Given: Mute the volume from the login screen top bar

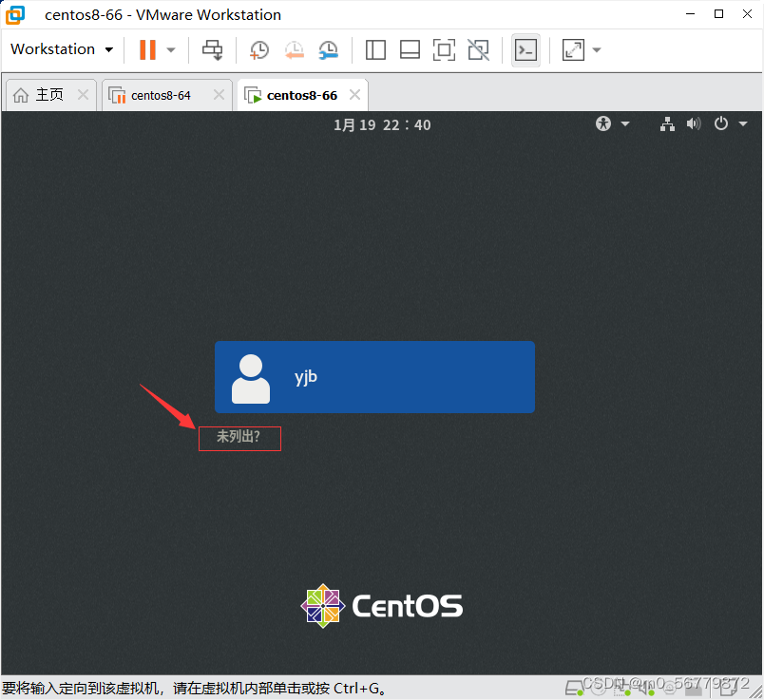Looking at the screenshot, I should (x=693, y=123).
